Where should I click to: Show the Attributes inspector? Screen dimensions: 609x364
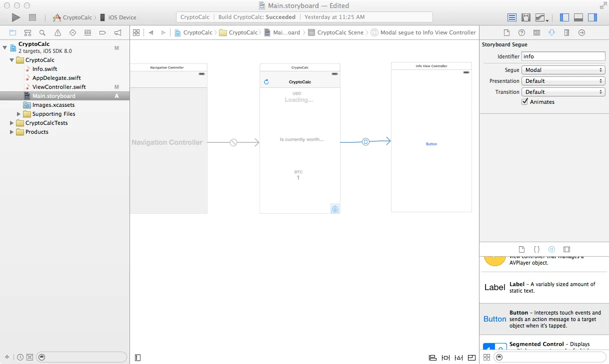coord(551,32)
